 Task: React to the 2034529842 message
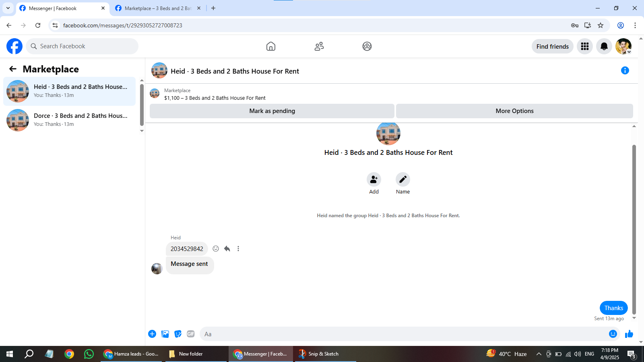(216, 249)
